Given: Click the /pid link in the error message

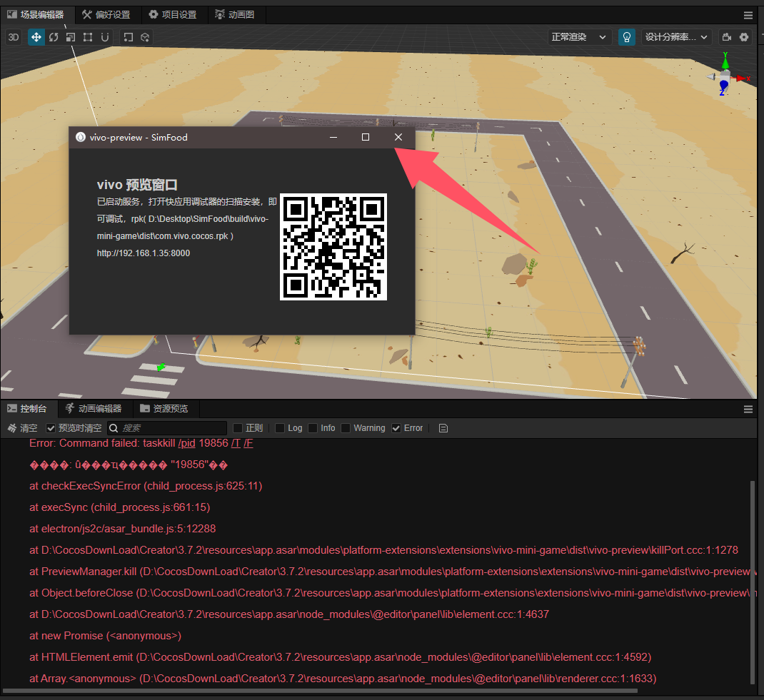Looking at the screenshot, I should click(x=186, y=443).
